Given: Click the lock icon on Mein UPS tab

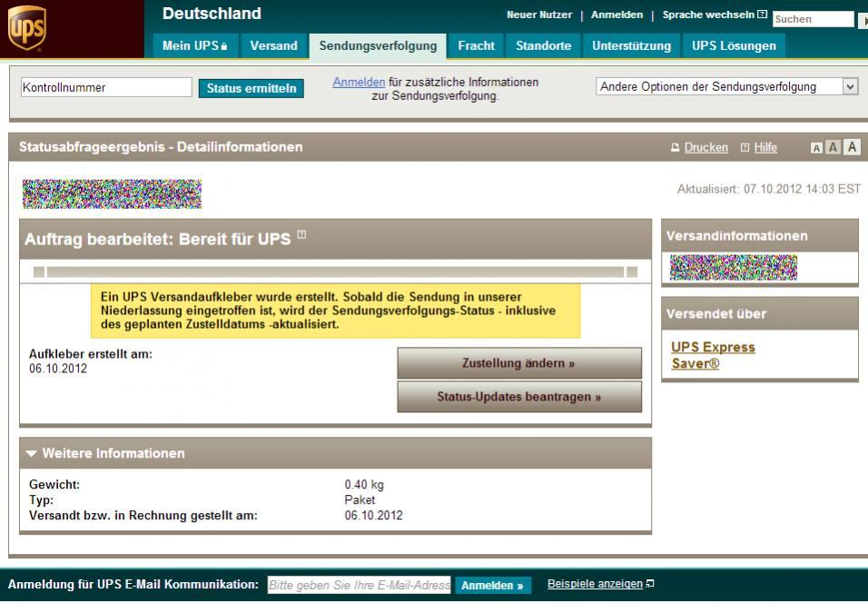Looking at the screenshot, I should click(224, 46).
